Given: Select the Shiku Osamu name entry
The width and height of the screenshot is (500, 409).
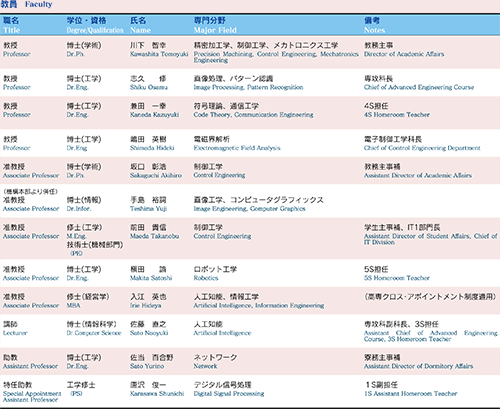Looking at the screenshot, I should point(149,87).
